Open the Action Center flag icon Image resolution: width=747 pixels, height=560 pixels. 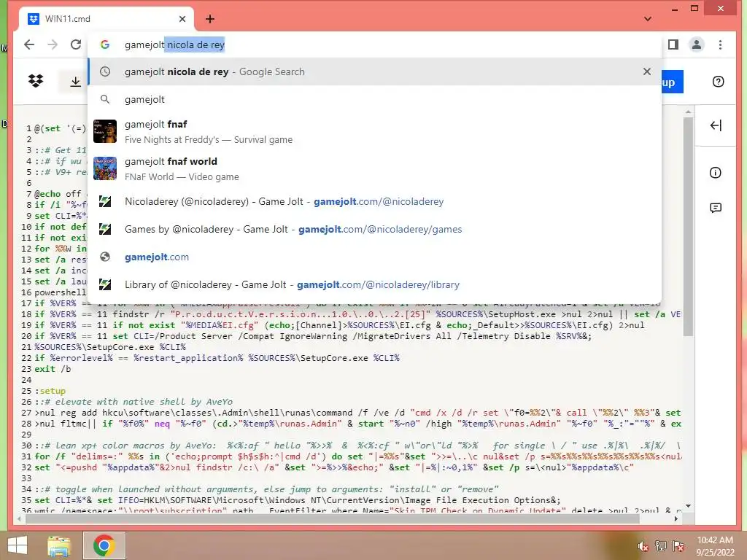pos(678,546)
